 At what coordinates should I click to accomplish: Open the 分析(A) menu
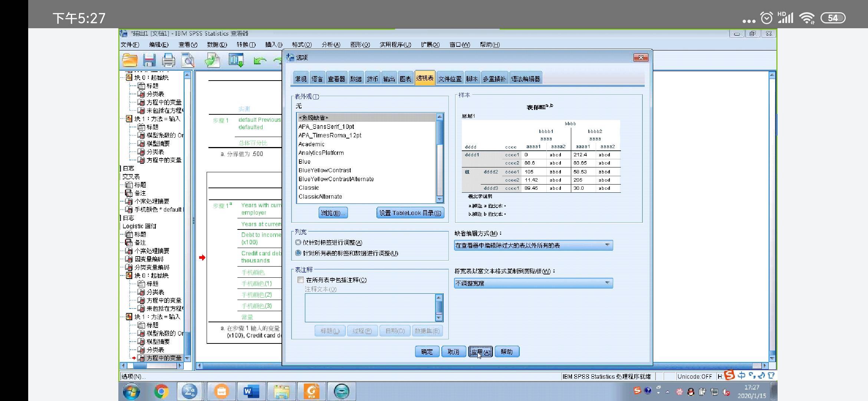click(331, 45)
